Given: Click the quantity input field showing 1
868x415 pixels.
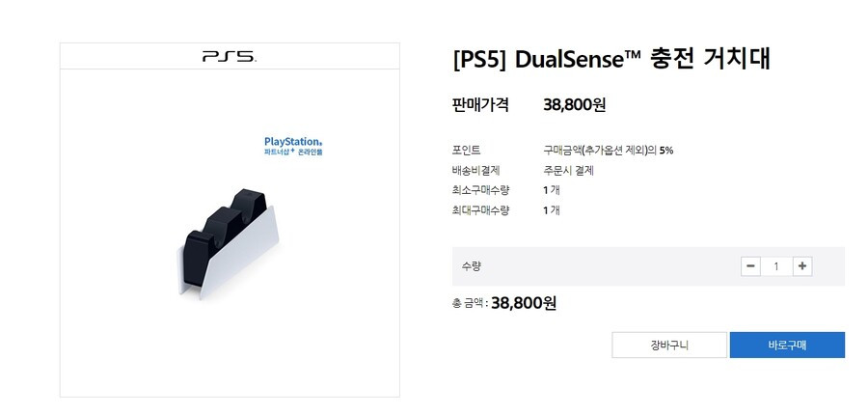Looking at the screenshot, I should coord(776,266).
